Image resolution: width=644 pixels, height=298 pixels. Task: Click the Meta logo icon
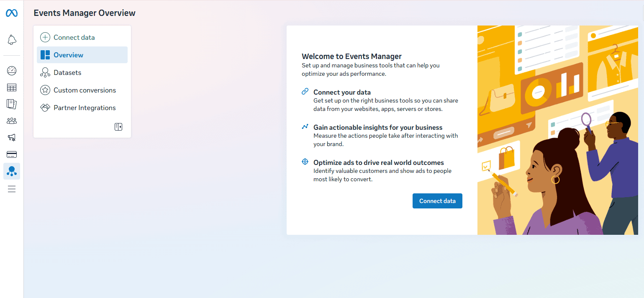12,13
